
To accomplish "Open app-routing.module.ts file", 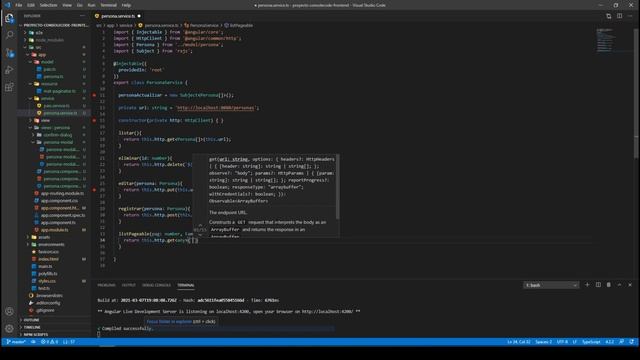I will point(62,193).
